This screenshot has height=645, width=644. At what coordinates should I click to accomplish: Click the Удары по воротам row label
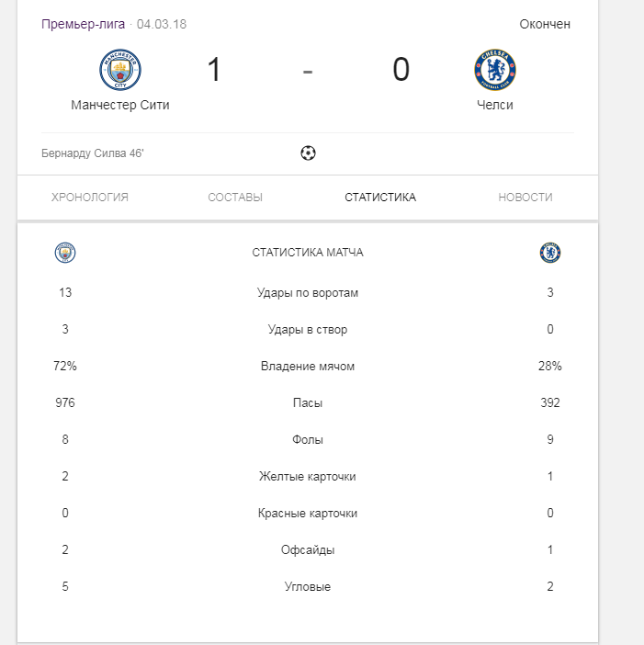click(308, 293)
